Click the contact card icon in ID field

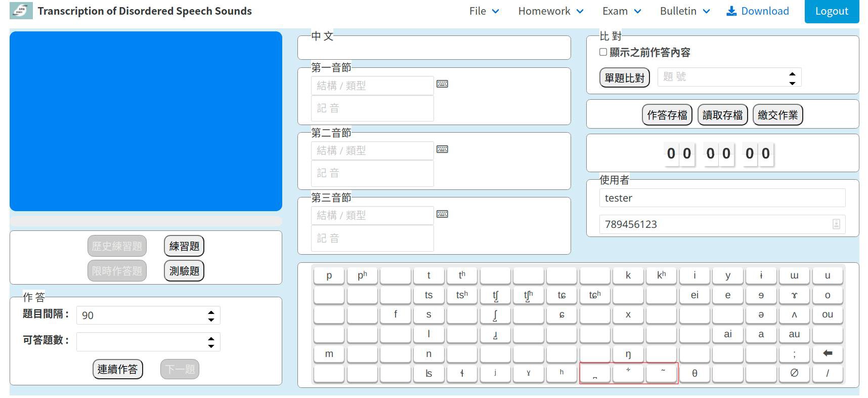[836, 224]
